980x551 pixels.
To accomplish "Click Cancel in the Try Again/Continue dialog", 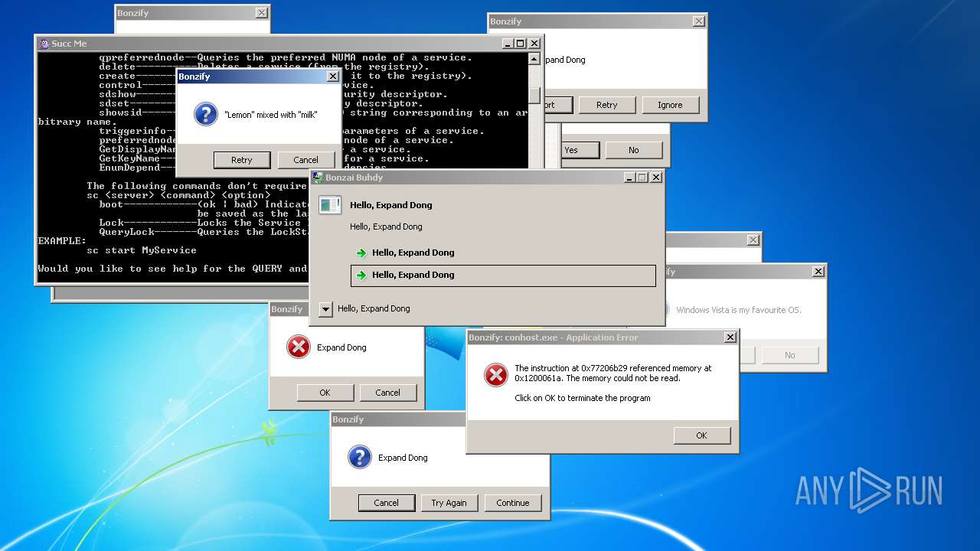I will (386, 503).
